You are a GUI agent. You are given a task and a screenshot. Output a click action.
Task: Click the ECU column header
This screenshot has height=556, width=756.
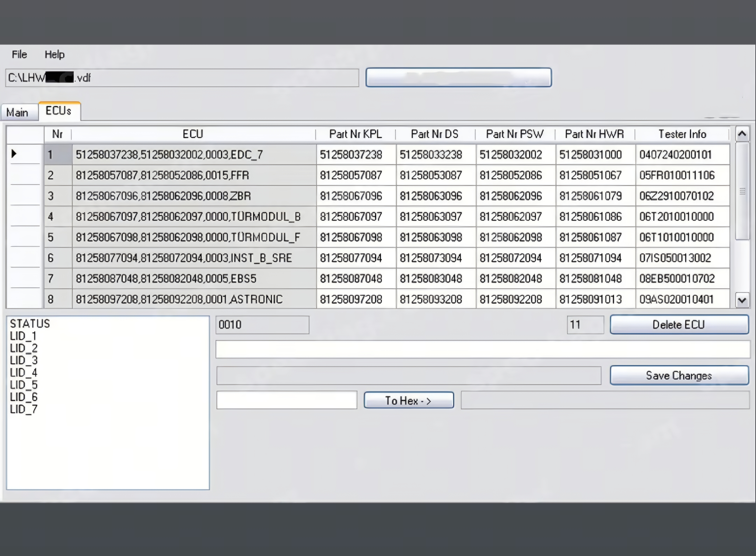pos(193,134)
